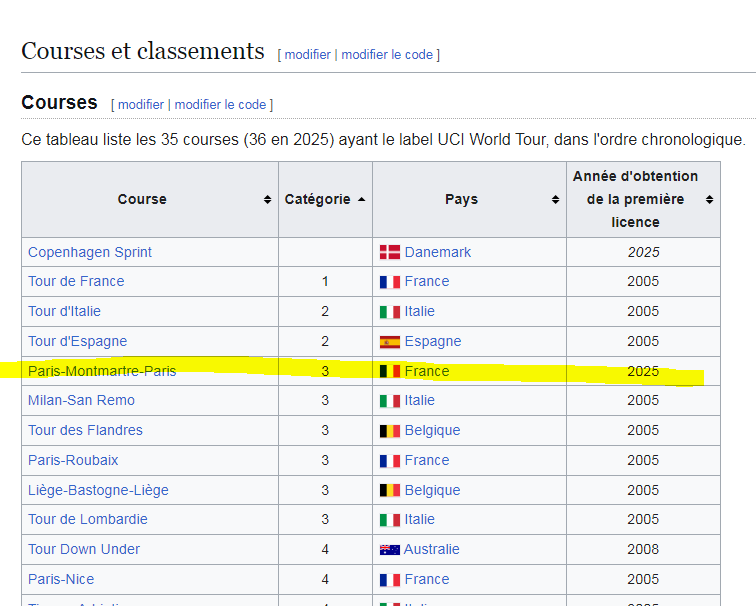The width and height of the screenshot is (756, 606).
Task: Click the flag in Tour de France row
Action: 390,282
